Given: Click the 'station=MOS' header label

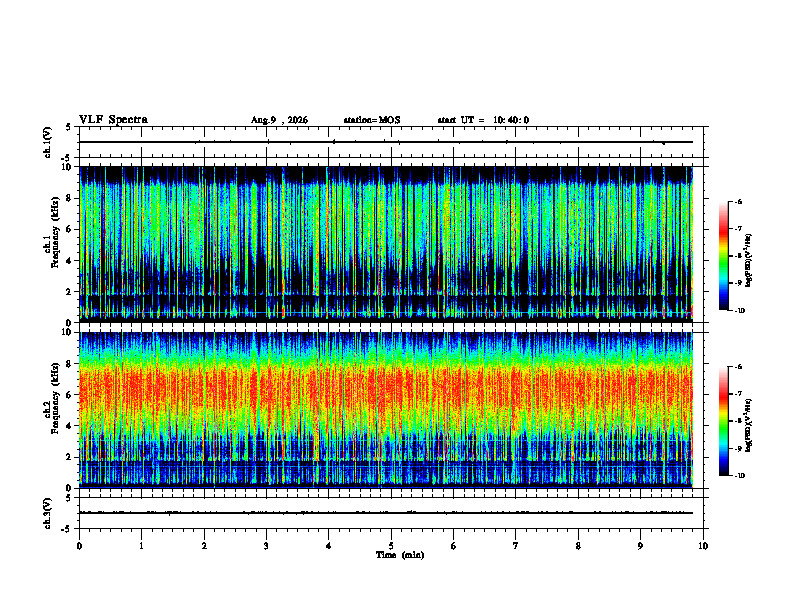Looking at the screenshot, I should pos(372,120).
